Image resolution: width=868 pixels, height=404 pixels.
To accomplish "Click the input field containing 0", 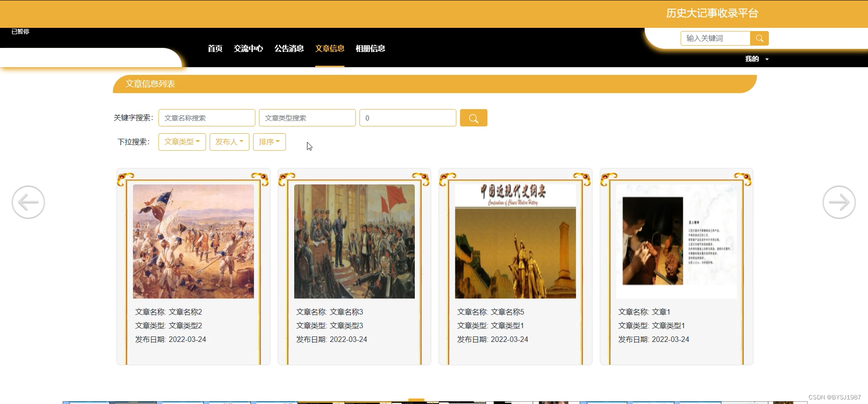I will click(408, 118).
